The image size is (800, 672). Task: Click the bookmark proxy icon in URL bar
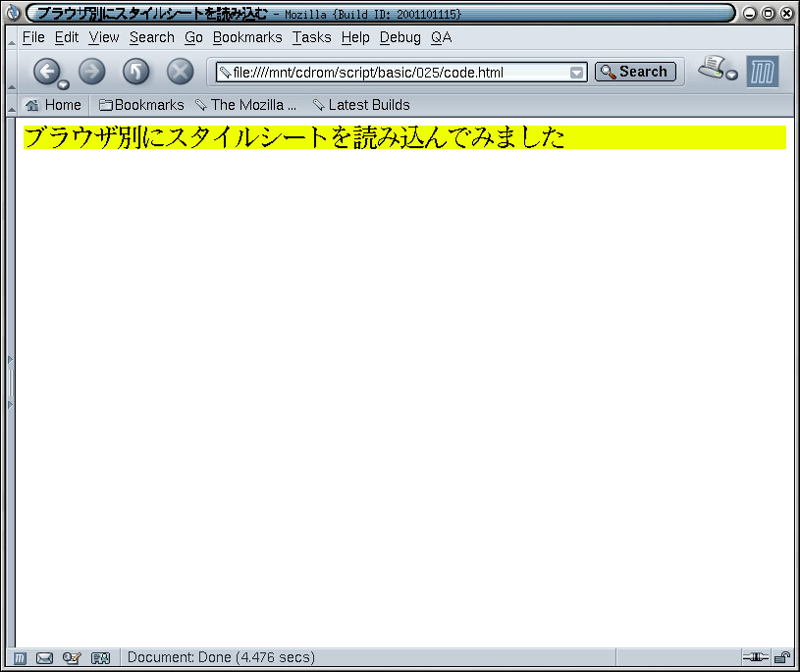coord(225,73)
